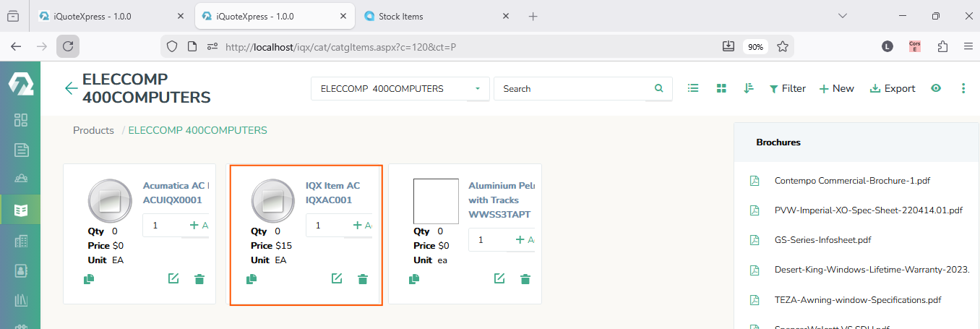Bookmark this page with the star
The width and height of the screenshot is (980, 329).
[x=782, y=46]
